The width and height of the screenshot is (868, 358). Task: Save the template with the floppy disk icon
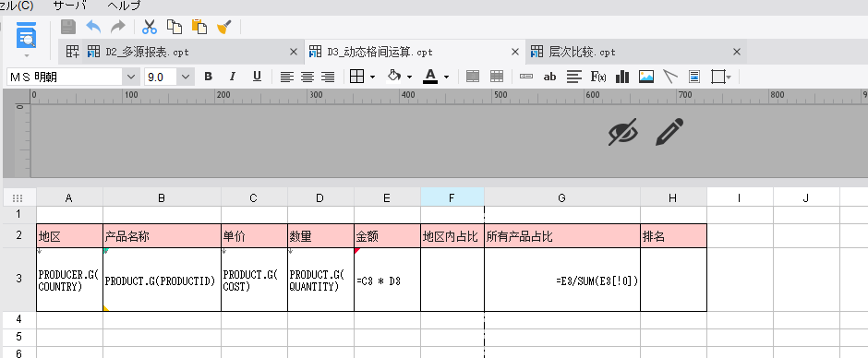tap(68, 27)
